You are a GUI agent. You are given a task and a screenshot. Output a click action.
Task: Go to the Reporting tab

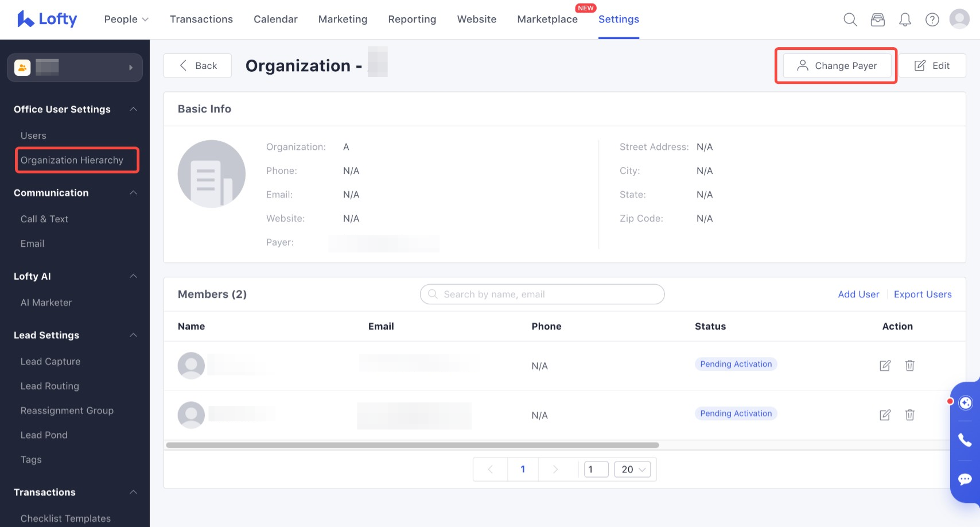point(412,20)
